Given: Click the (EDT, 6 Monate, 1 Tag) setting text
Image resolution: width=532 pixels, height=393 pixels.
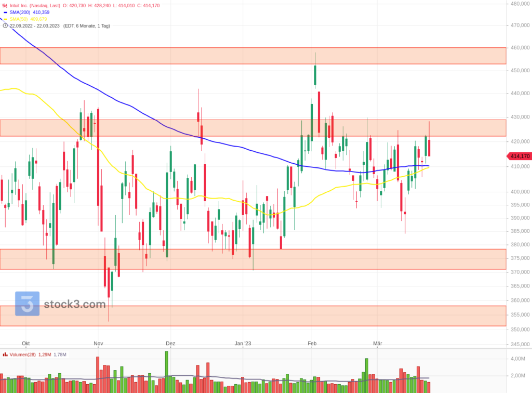Looking at the screenshot, I should point(87,26).
